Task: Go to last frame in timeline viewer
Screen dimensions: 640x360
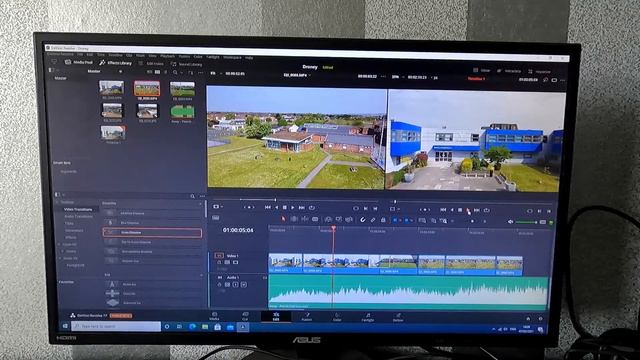Action: tap(477, 210)
